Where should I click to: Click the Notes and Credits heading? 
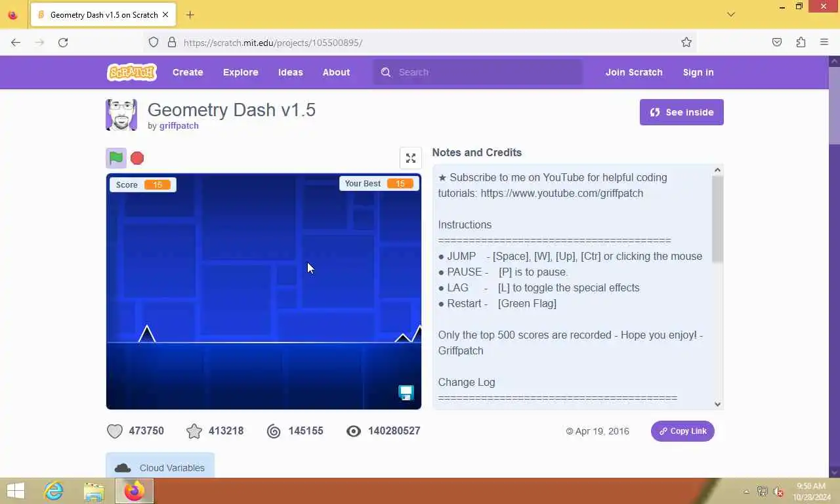477,152
